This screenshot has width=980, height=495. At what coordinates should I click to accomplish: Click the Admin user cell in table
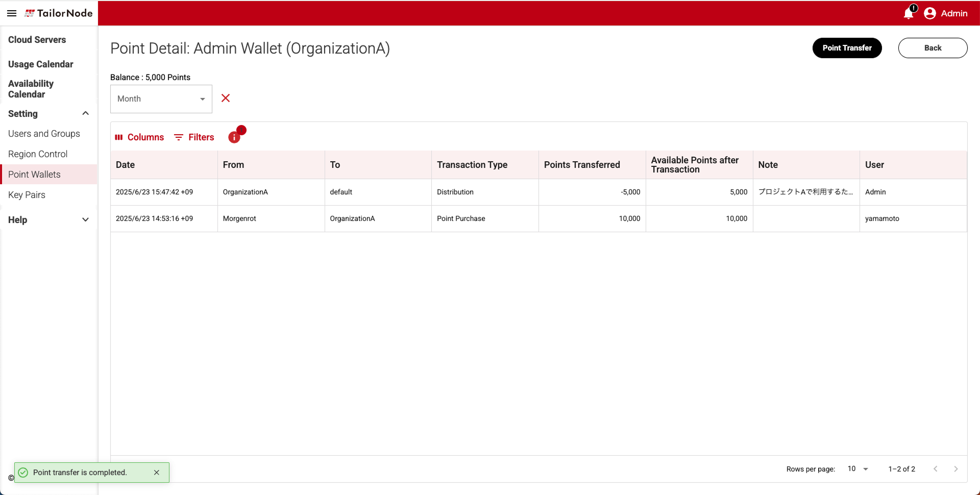(x=913, y=192)
